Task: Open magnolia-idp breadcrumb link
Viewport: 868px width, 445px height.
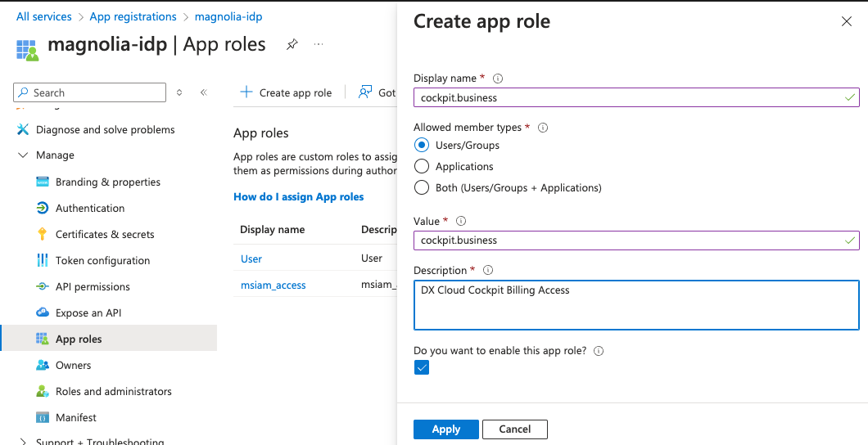Action: pyautogui.click(x=228, y=16)
